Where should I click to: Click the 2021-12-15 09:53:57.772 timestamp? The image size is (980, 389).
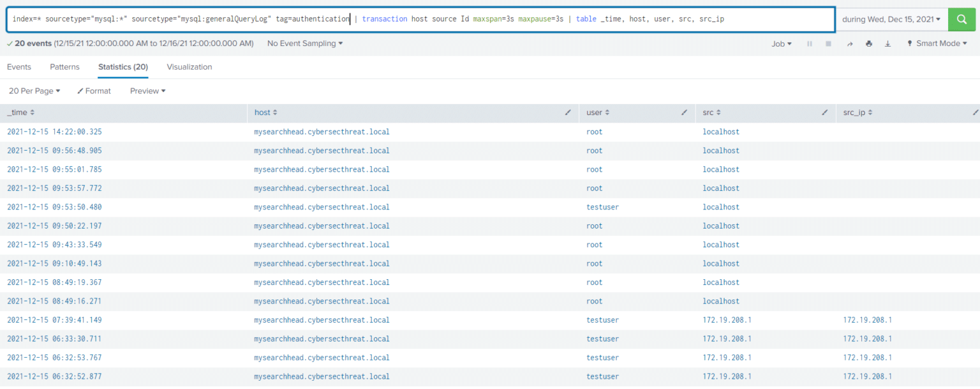(54, 188)
